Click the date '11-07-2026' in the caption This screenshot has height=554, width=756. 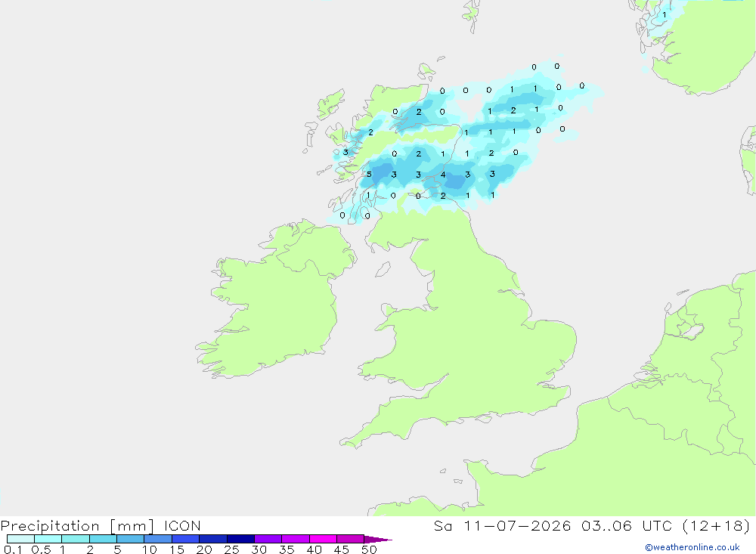click(517, 525)
